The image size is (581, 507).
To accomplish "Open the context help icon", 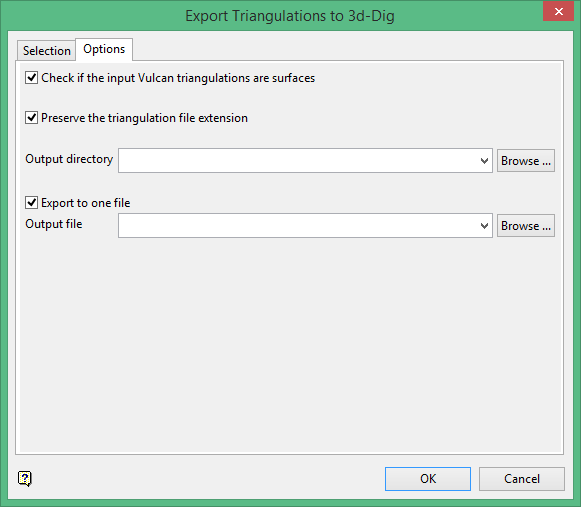I will [25, 478].
